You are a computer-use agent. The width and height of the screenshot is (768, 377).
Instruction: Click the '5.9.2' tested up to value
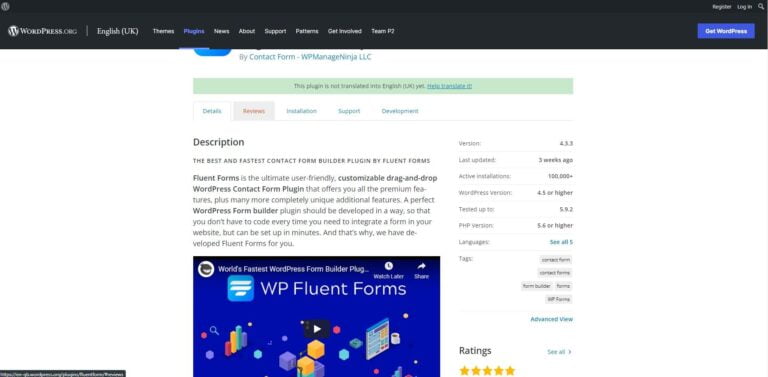[566, 209]
